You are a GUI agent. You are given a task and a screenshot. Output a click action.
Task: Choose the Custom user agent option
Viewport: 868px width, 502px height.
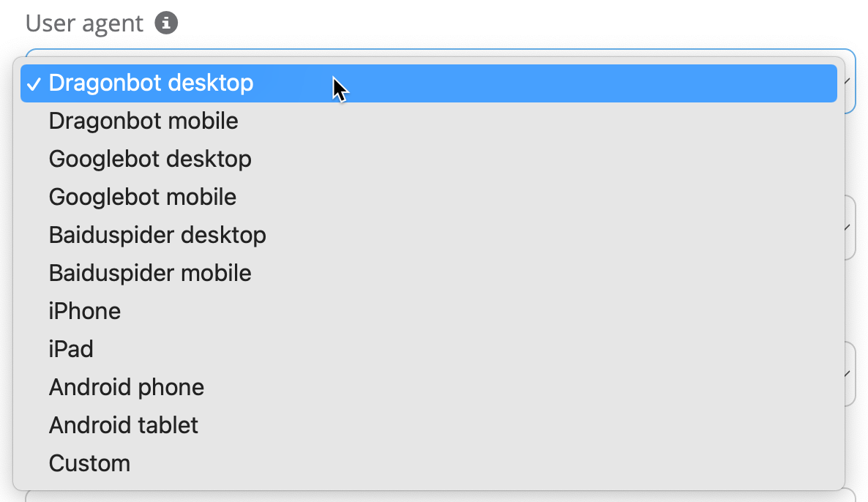click(89, 463)
